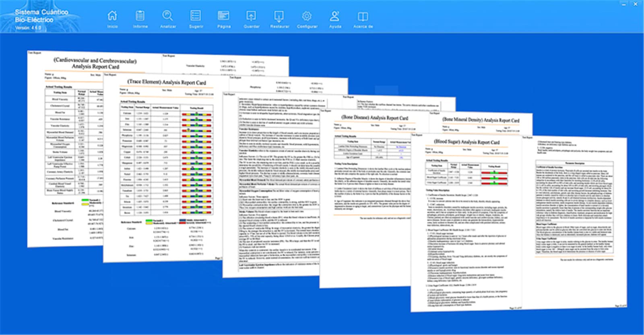Minimize the application window
The image size is (644, 335).
coord(624,4)
